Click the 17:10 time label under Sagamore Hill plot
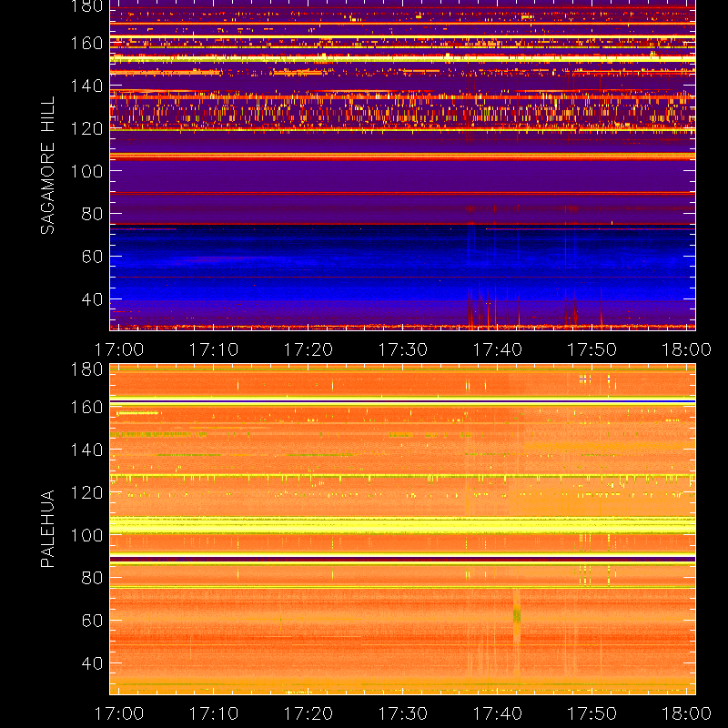This screenshot has height=728, width=728. coord(214,349)
